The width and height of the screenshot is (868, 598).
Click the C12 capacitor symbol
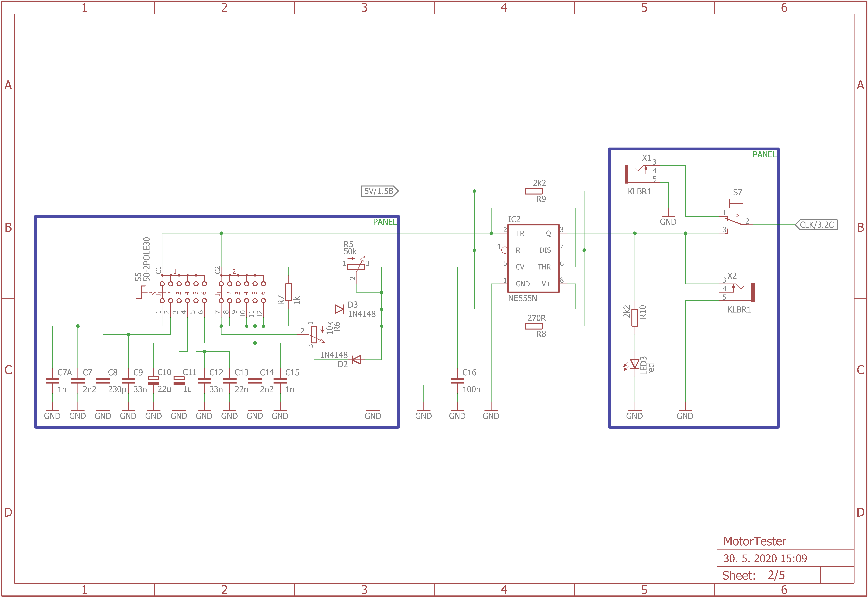coord(204,381)
